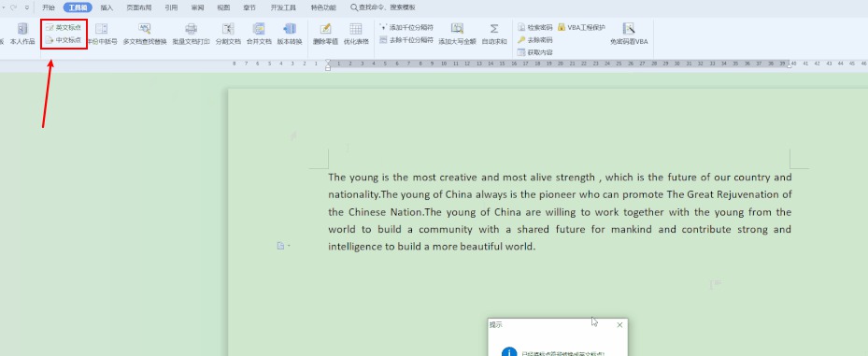
Task: Click the redo arrow in quick access bar
Action: (x=14, y=7)
